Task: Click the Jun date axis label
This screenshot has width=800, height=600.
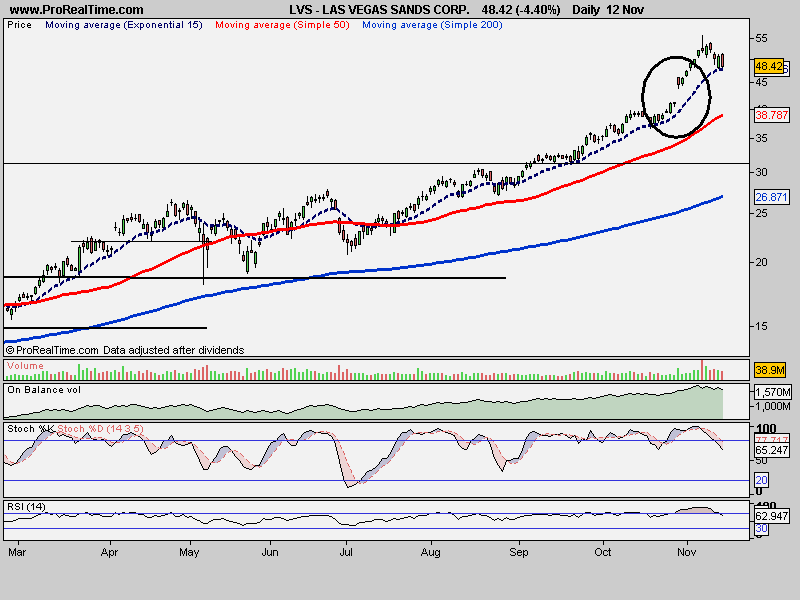Action: click(270, 553)
